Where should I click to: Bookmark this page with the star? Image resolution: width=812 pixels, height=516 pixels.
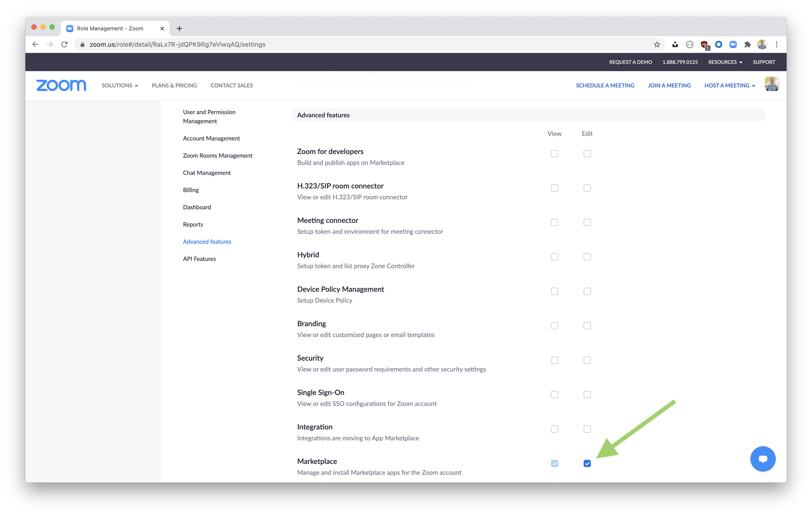[657, 44]
